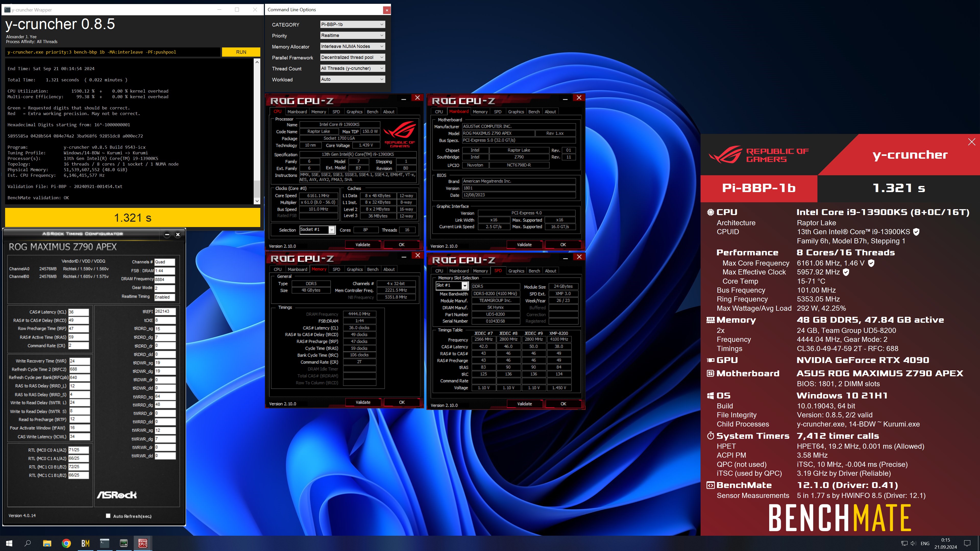Click OK in the CPU-Z Memory window
Screen dimensions: 980x551
click(402, 402)
